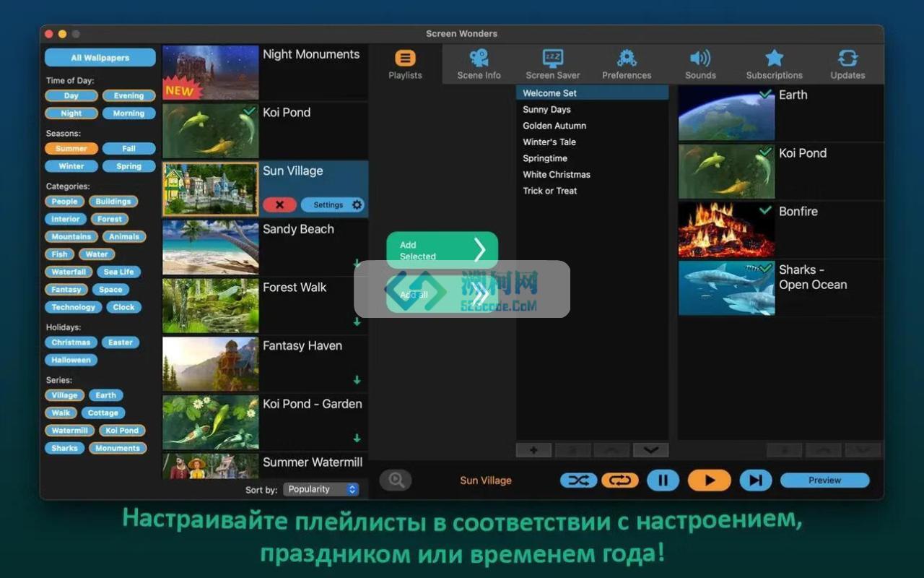
Task: Toggle the Morning filter
Action: tap(128, 113)
